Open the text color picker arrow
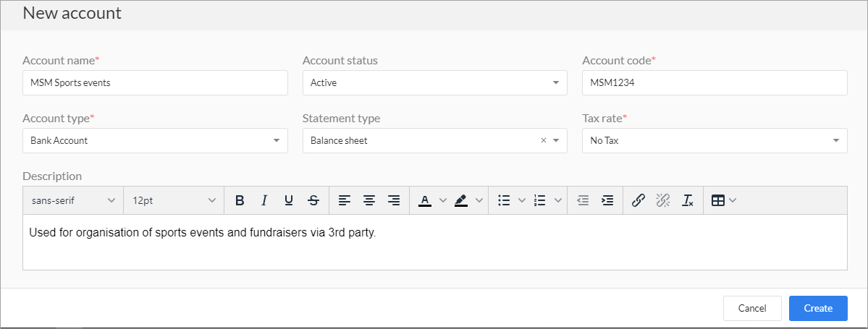Image resolution: width=868 pixels, height=329 pixels. click(442, 200)
